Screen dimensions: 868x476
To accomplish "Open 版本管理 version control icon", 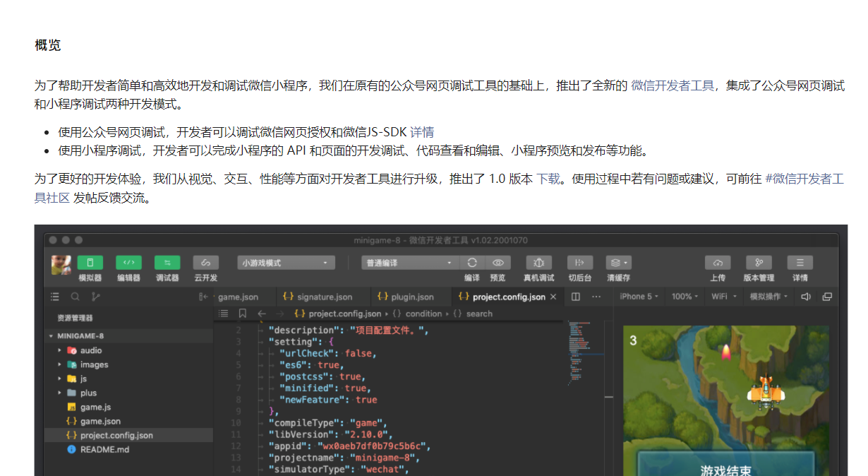I will pyautogui.click(x=759, y=262).
